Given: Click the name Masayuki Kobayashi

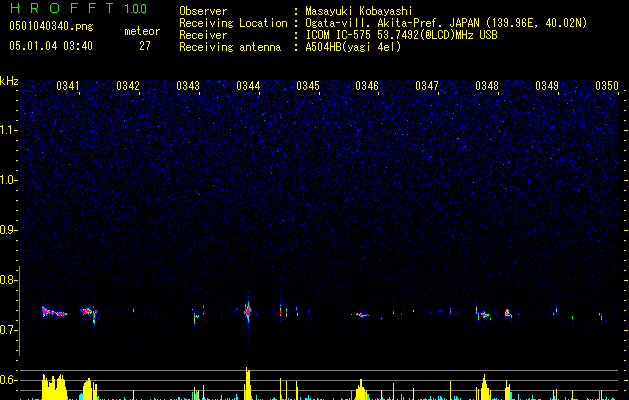Looking at the screenshot, I should (x=358, y=11).
